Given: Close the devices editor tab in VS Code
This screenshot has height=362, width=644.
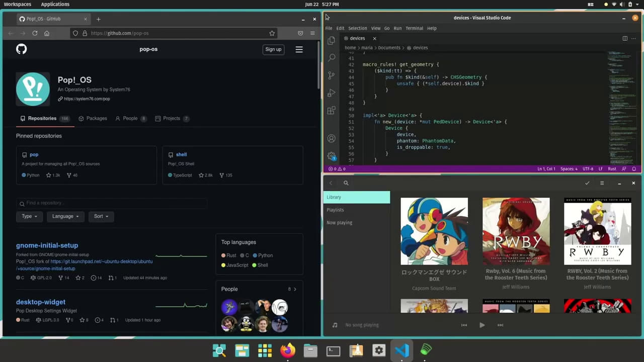Looking at the screenshot, I should point(374,38).
